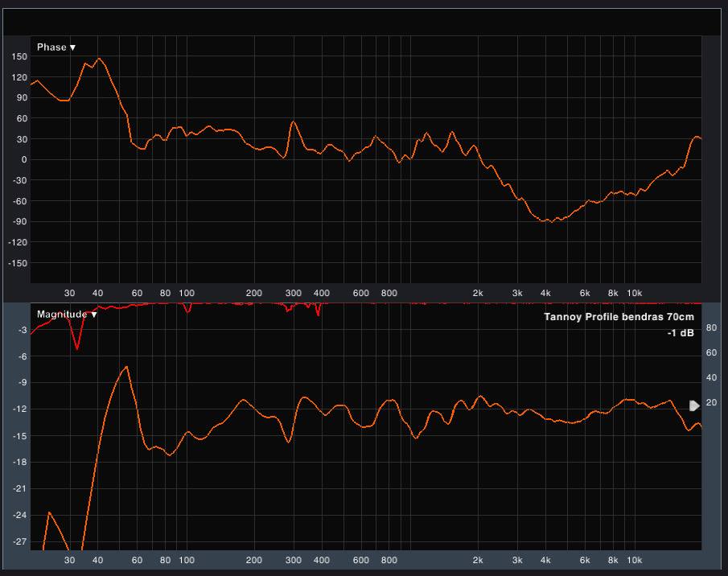The image size is (728, 576).
Task: Click the -150 label on phase axis
Action: 18,263
